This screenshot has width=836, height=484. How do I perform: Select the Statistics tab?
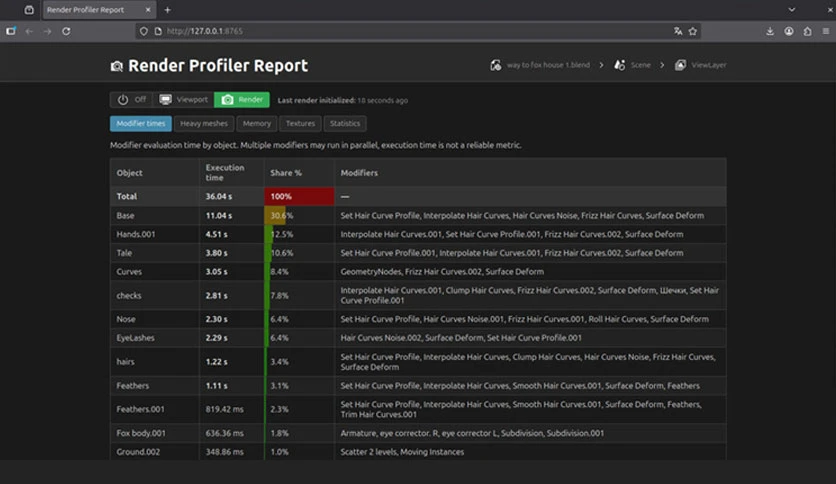[345, 124]
